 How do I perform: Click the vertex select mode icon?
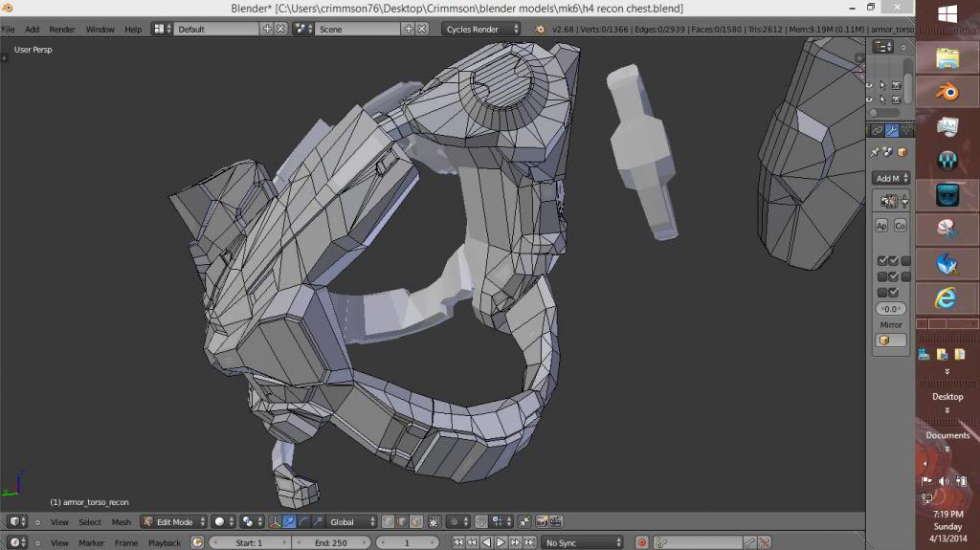(x=389, y=522)
